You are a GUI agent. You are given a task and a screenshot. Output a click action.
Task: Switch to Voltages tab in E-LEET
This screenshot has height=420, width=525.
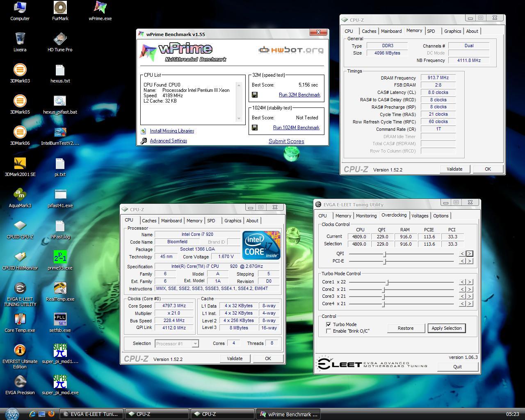click(x=420, y=216)
